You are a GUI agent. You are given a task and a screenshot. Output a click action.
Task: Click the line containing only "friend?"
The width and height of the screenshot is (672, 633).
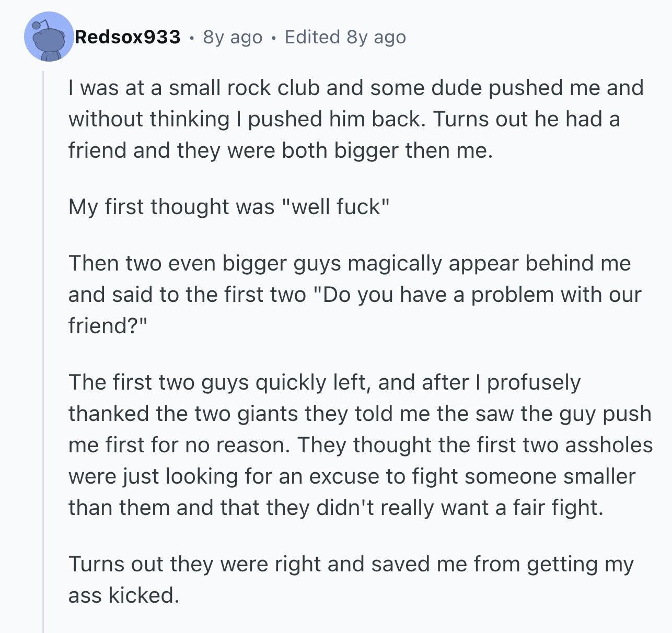pyautogui.click(x=108, y=326)
